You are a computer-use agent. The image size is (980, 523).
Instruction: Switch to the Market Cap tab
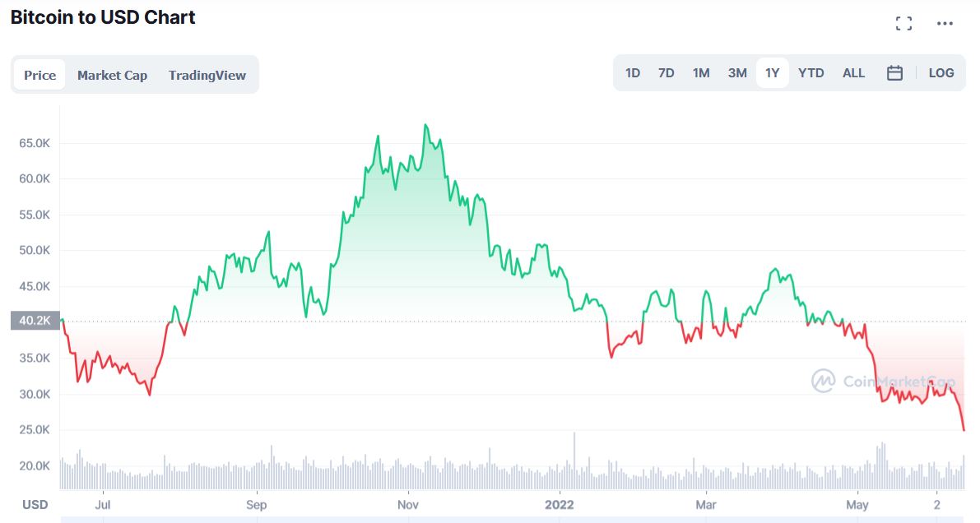pyautogui.click(x=112, y=75)
